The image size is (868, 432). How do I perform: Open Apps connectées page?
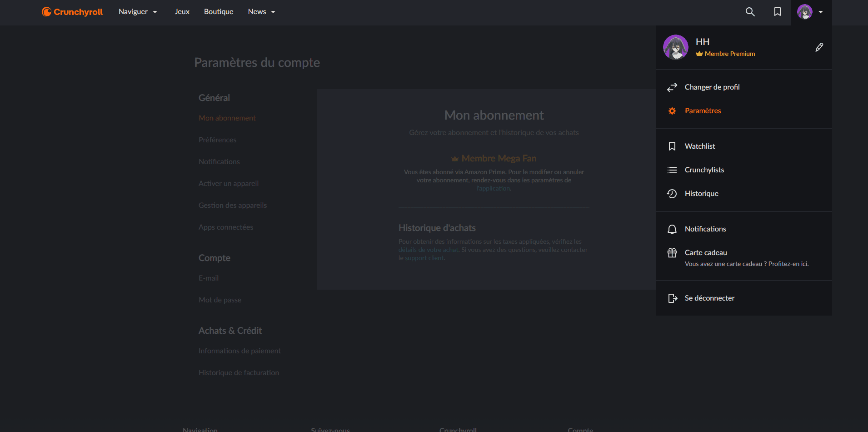[226, 227]
